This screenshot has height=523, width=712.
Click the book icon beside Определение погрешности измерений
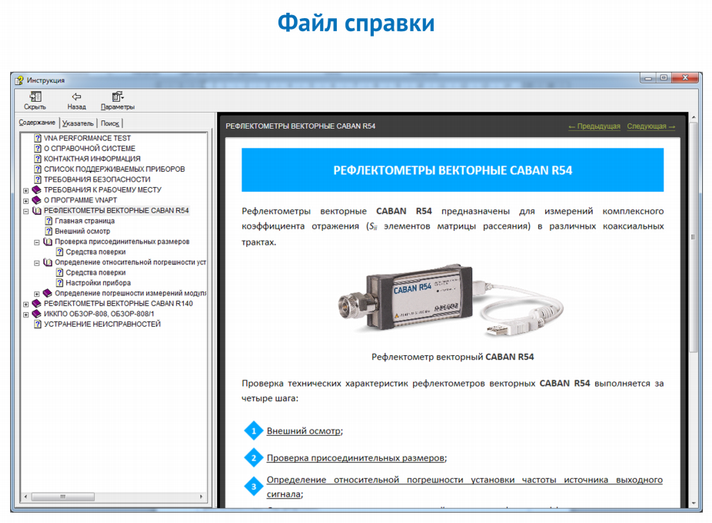pyautogui.click(x=48, y=293)
